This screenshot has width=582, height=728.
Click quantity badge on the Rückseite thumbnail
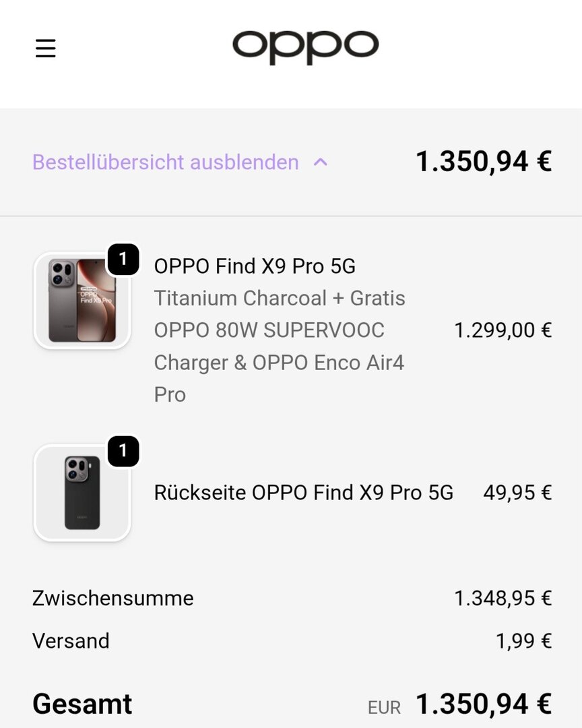(123, 452)
